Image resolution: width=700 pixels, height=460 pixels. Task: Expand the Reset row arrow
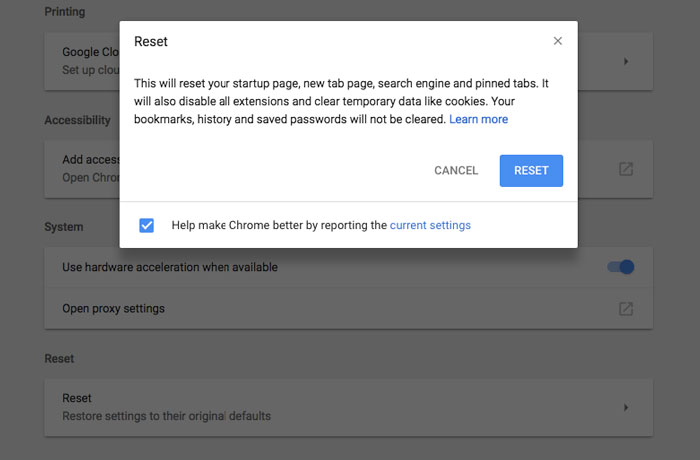coord(626,407)
